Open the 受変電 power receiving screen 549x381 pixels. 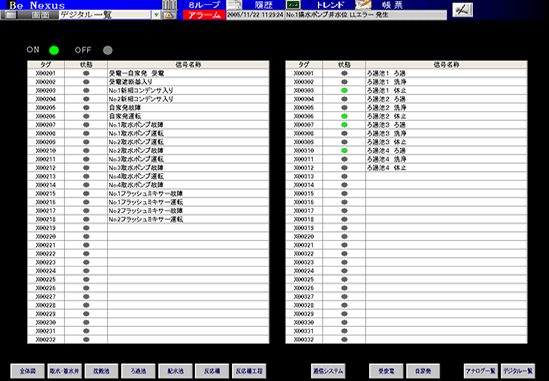(386, 371)
